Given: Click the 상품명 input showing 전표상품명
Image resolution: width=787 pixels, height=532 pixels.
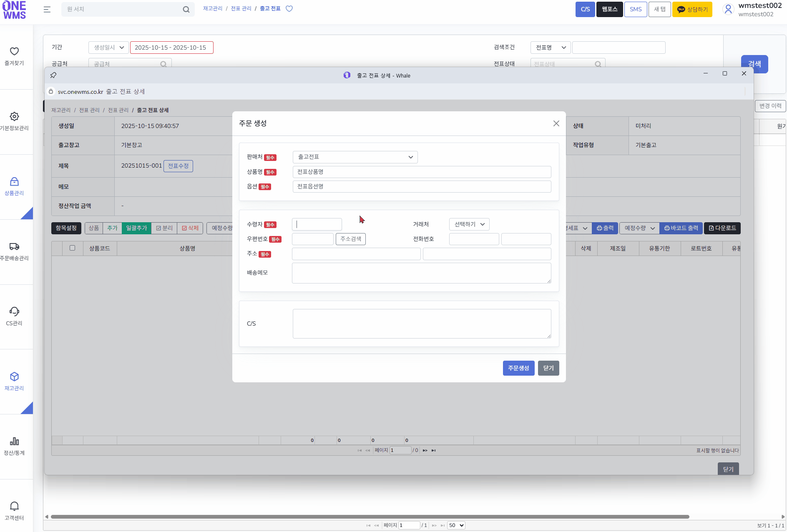Looking at the screenshot, I should 422,172.
